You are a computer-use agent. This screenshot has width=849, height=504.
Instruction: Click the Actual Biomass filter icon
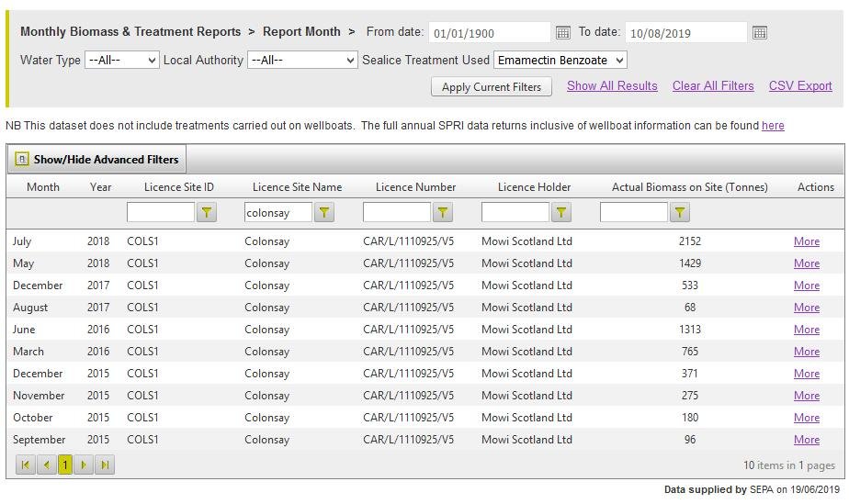[680, 213]
